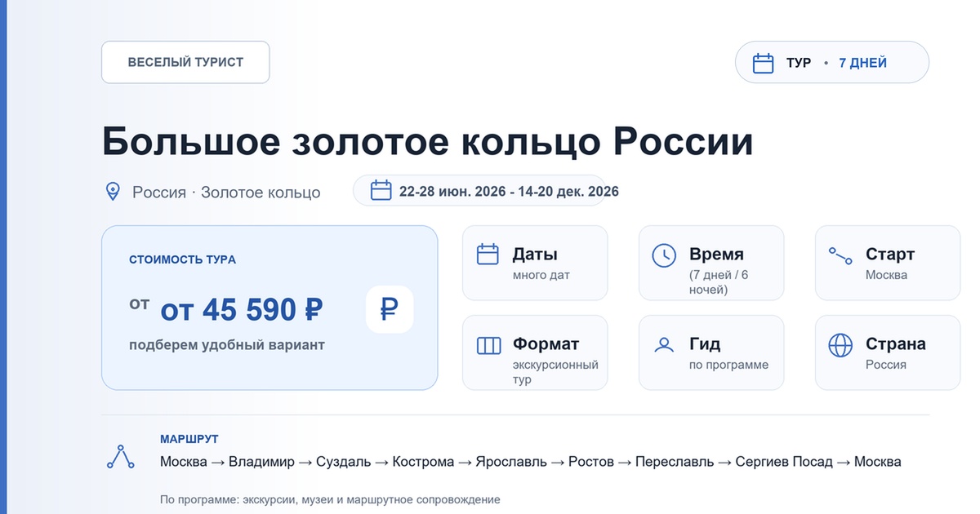Click the columns icon in the Формат card
This screenshot has height=514, width=980.
tap(488, 345)
